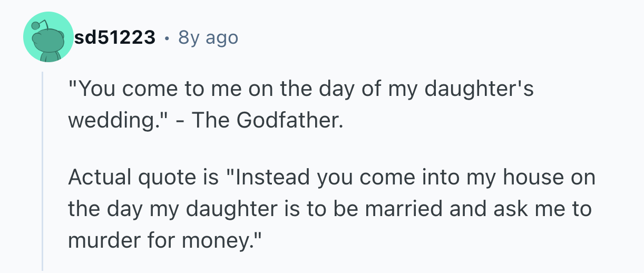
Task: Open the sd51223 username profile link
Action: pos(114,37)
